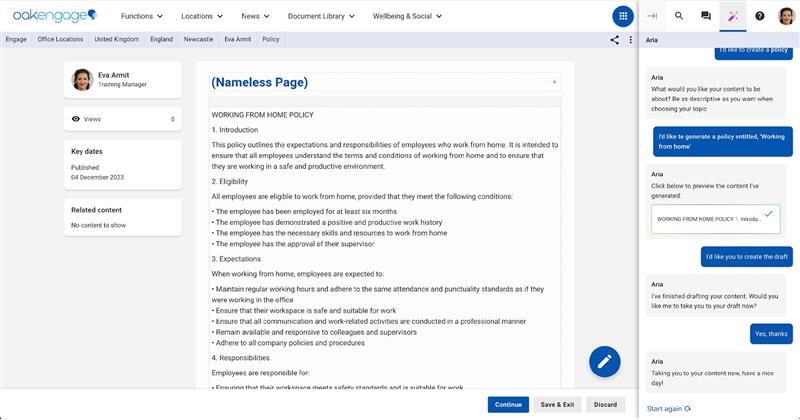Click the Related content card heading
800x420 pixels.
click(96, 210)
